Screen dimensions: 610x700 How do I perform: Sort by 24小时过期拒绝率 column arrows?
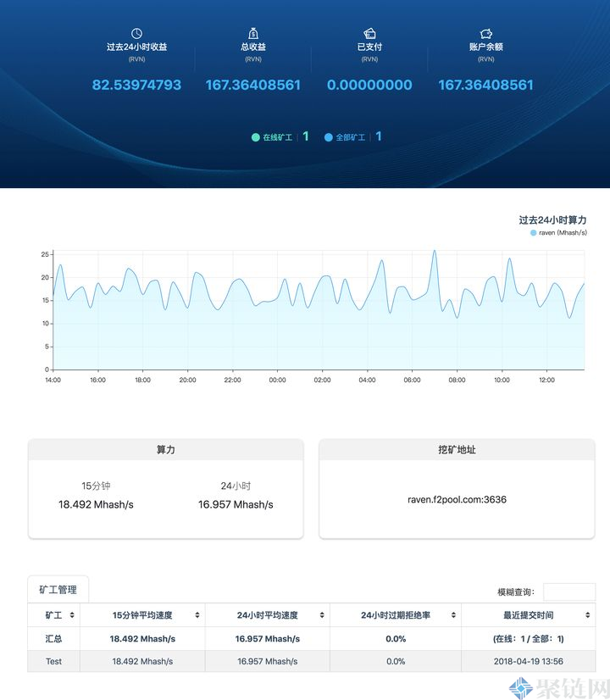[x=453, y=615]
